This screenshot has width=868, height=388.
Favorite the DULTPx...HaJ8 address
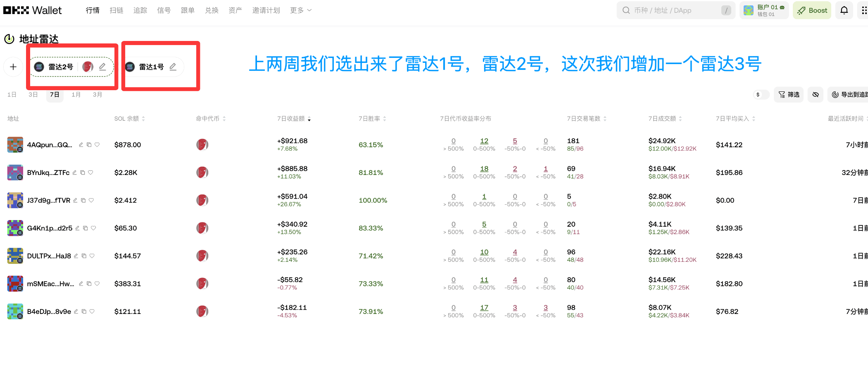point(92,256)
